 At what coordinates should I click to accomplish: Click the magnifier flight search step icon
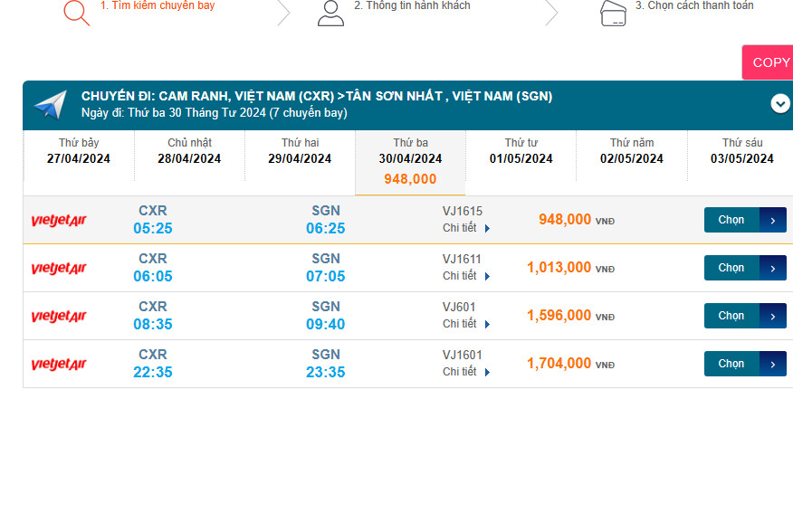[76, 12]
